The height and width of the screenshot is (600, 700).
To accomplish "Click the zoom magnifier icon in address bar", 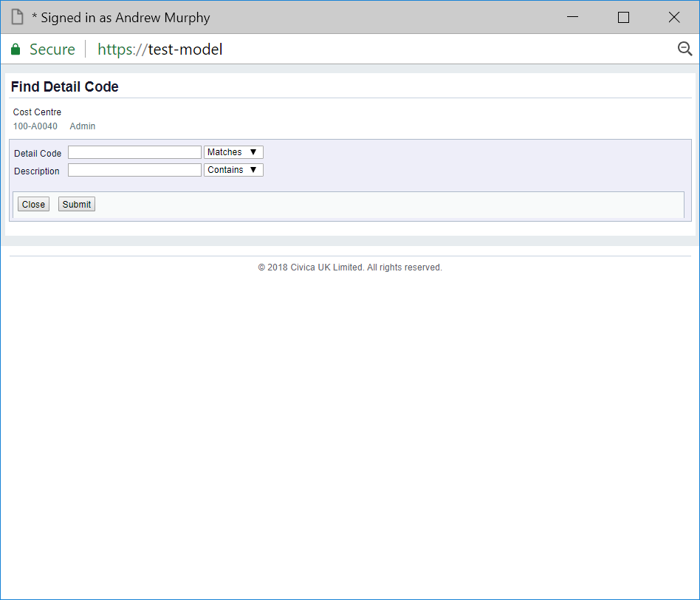I will (684, 49).
